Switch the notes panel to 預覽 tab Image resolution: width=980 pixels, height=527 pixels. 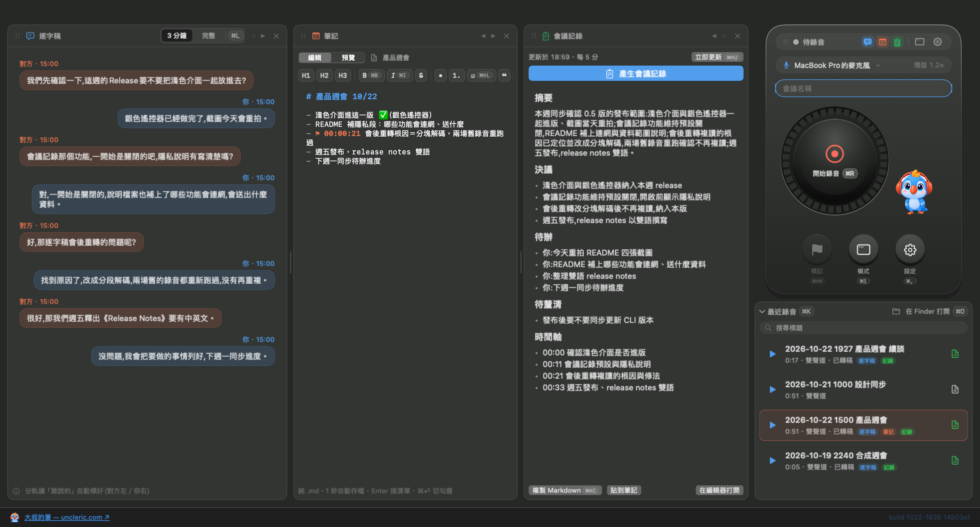[x=348, y=58]
